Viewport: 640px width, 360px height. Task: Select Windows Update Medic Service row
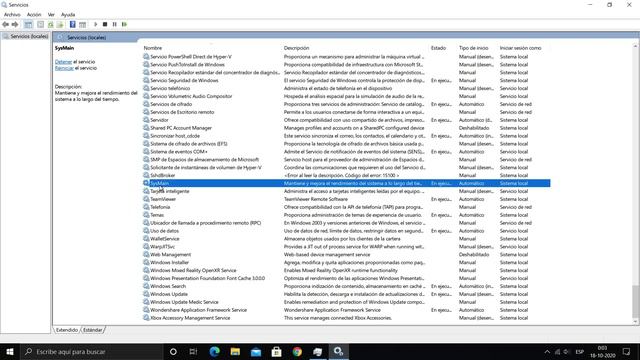(x=347, y=302)
